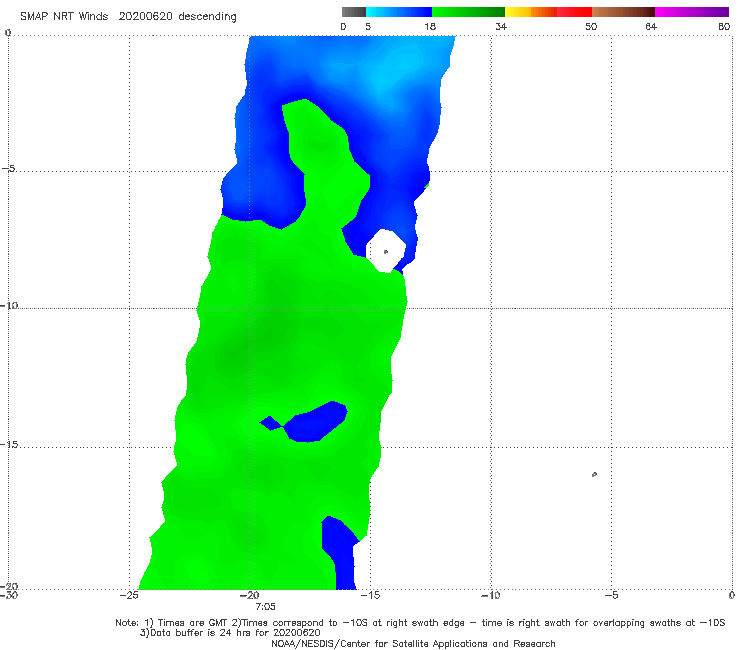Click the '64' label under the color scale
This screenshot has width=740, height=650.
651,26
